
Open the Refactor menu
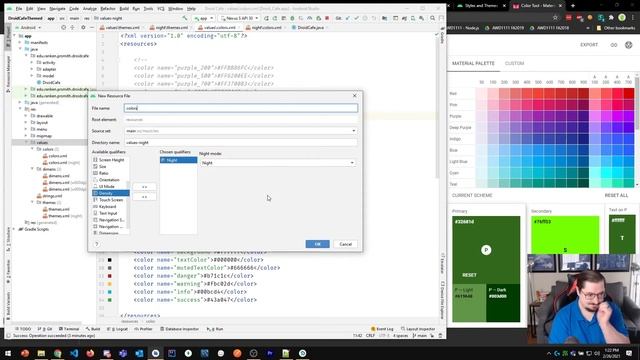[108, 9]
